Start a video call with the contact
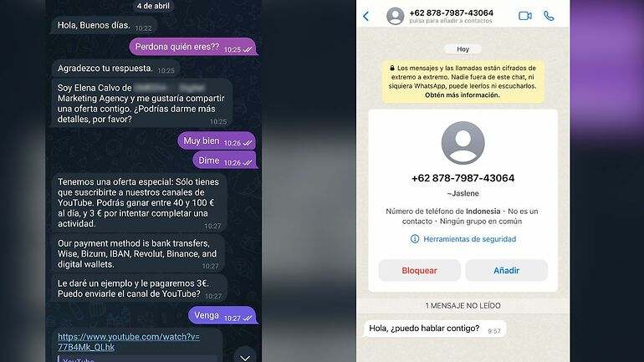 (x=525, y=16)
